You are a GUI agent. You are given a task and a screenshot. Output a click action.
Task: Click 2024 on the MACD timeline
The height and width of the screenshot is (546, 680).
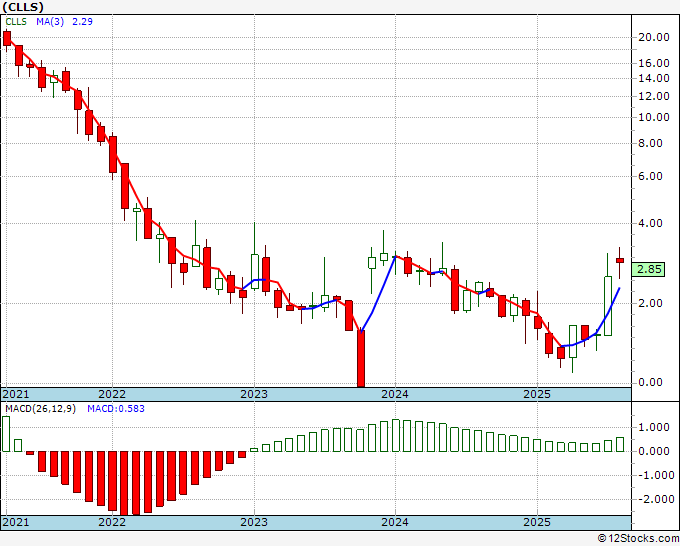tap(395, 522)
